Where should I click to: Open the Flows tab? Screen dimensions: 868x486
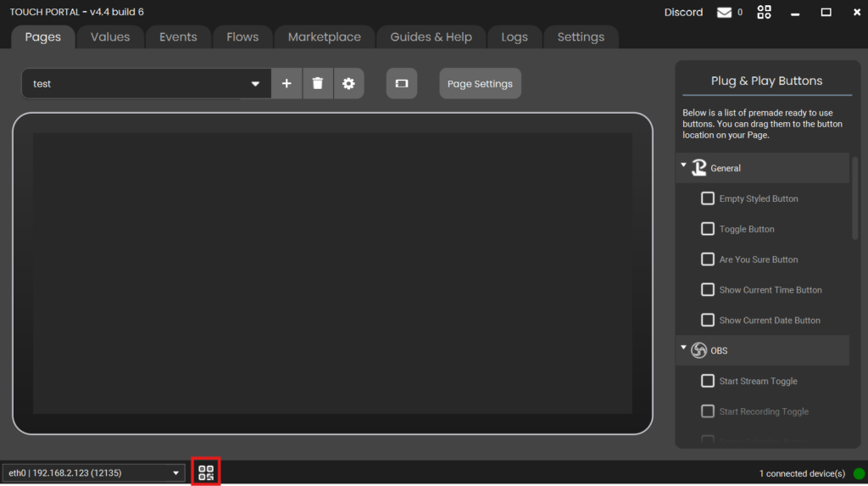pos(242,37)
